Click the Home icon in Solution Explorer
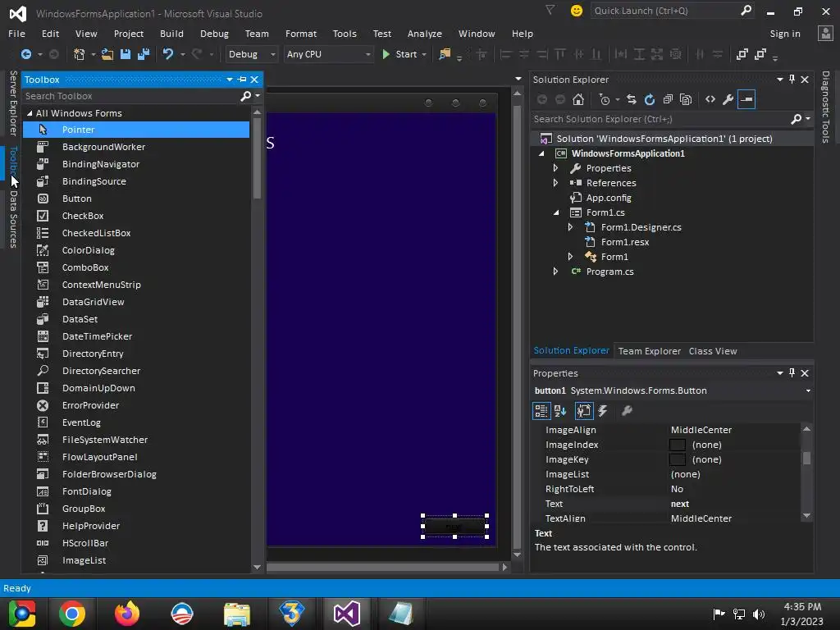Viewport: 840px width, 630px height. [578, 99]
